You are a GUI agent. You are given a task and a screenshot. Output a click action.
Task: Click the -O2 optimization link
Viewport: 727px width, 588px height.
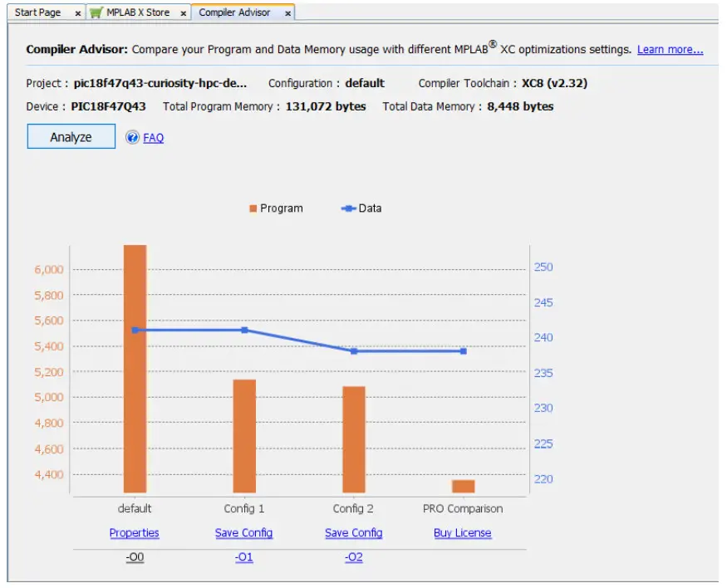coord(353,557)
